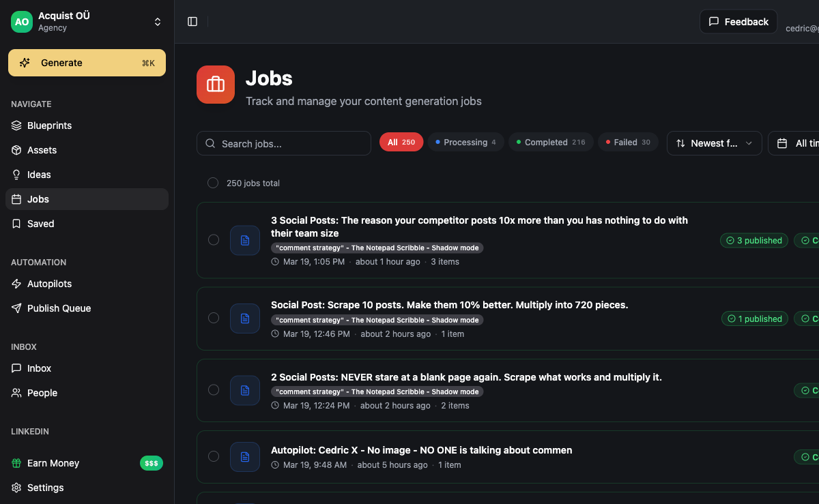Filter jobs by All 250
819x504 pixels.
(x=401, y=142)
